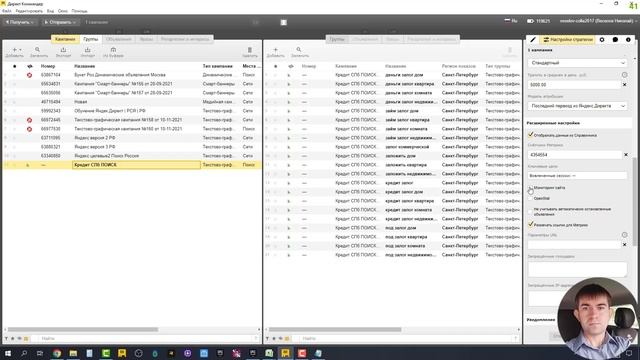Click help icon next to daily budget
The image size is (640, 360).
(624, 75)
